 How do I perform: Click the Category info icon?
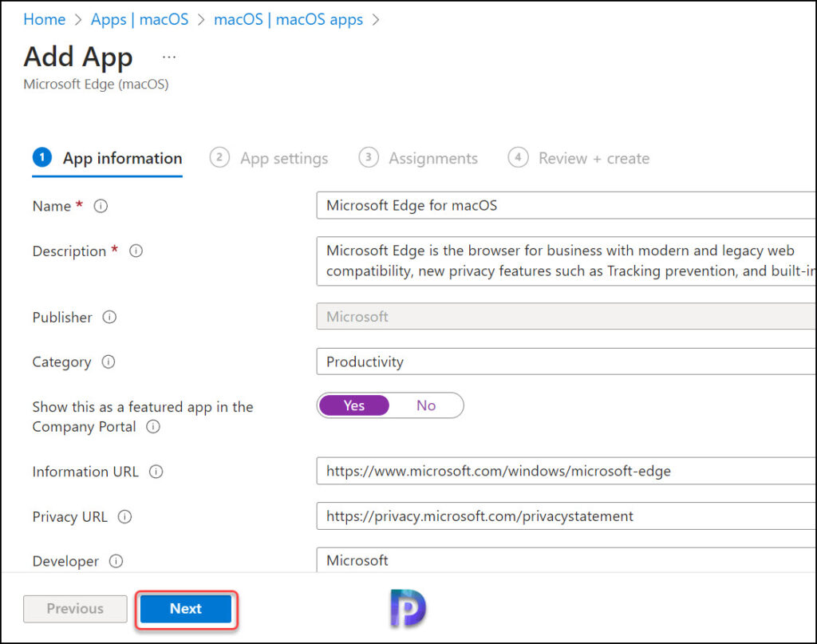(x=109, y=362)
